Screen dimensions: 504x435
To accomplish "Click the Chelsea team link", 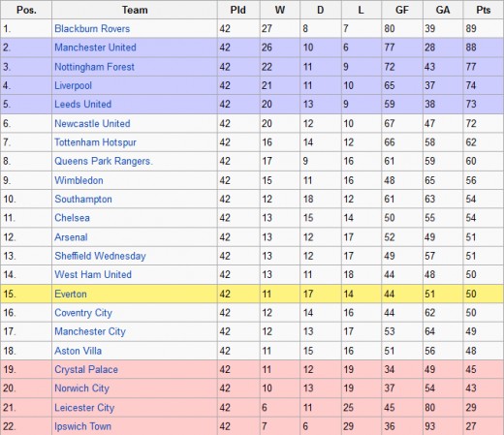I will (72, 218).
